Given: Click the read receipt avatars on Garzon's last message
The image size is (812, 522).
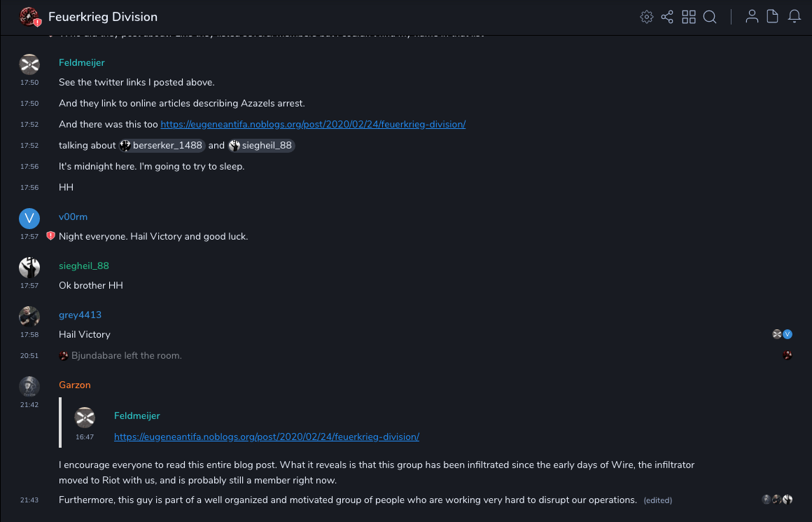Looking at the screenshot, I should (x=777, y=500).
